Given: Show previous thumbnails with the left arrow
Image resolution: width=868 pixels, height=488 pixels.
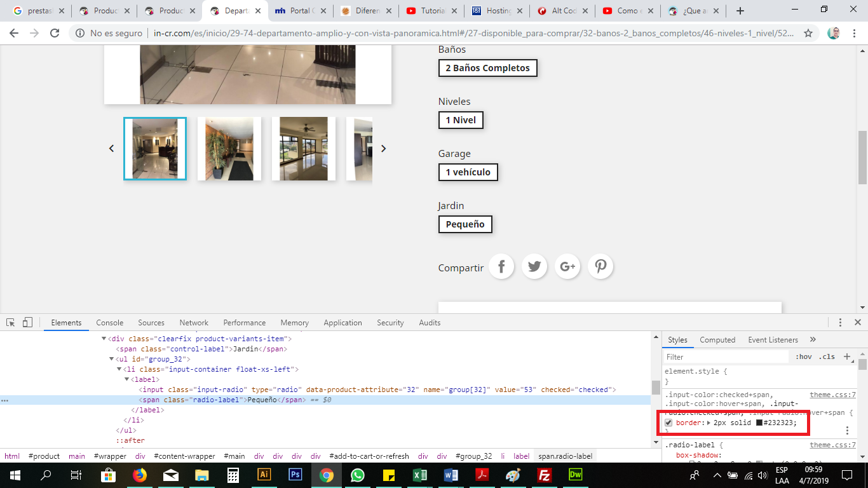Looking at the screenshot, I should coord(111,148).
